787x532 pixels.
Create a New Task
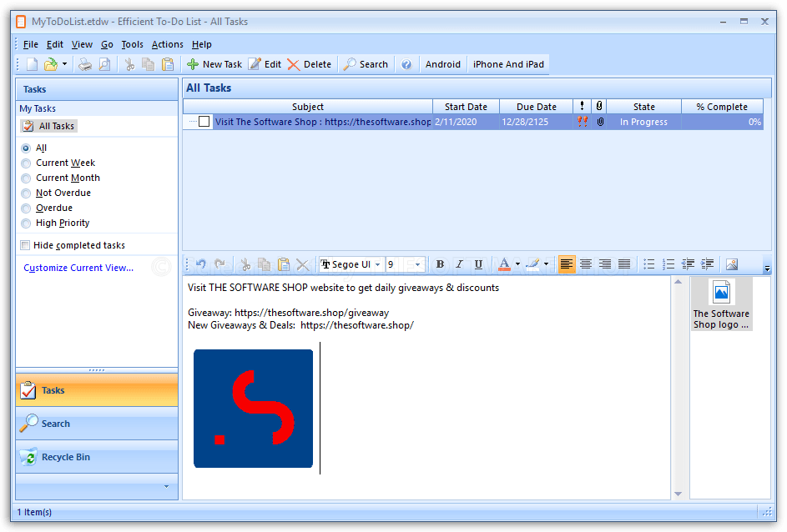pos(214,64)
